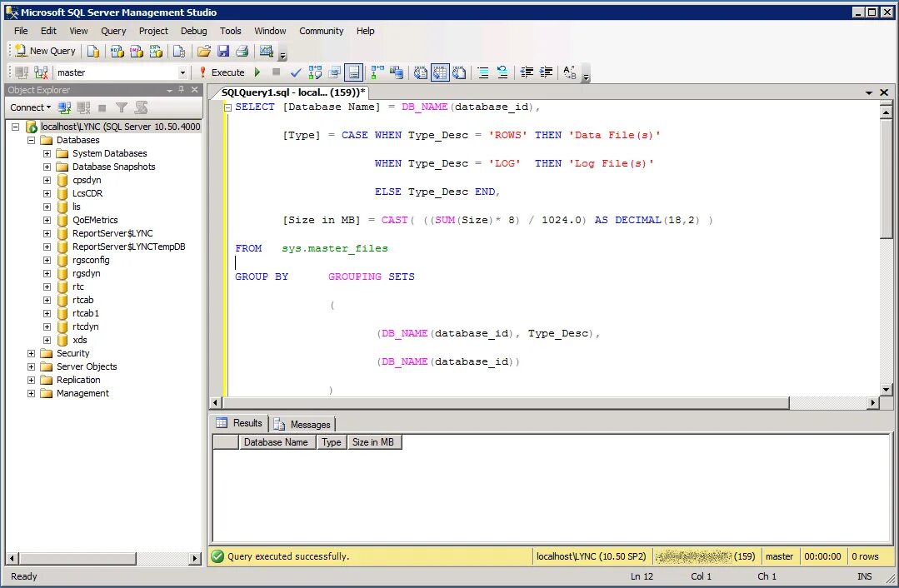
Task: Open the Community menu
Action: (321, 31)
